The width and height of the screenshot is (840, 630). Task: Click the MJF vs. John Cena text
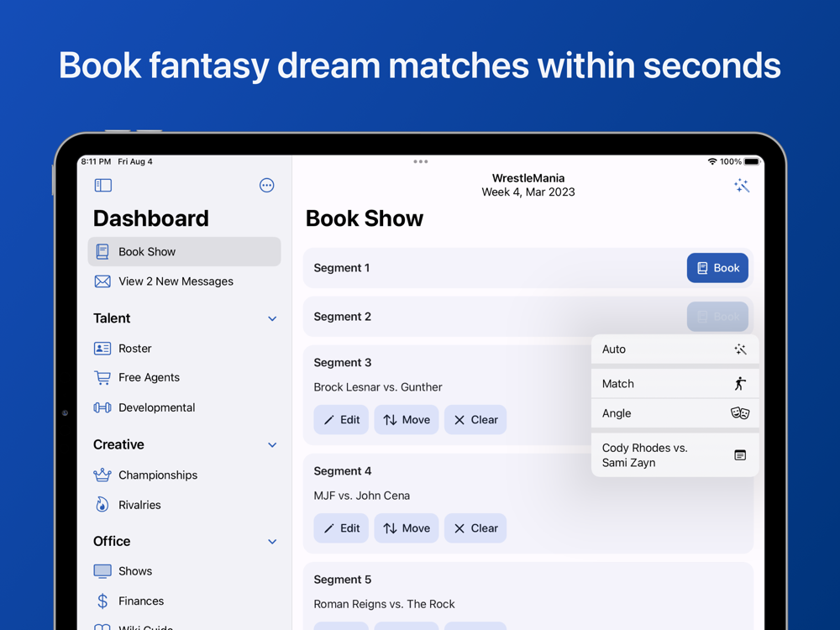361,496
